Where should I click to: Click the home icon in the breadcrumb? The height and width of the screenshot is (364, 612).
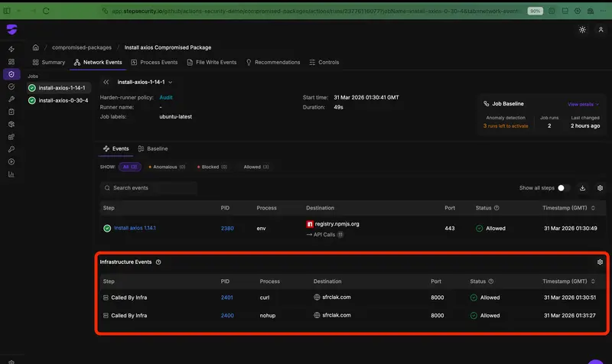click(x=36, y=47)
